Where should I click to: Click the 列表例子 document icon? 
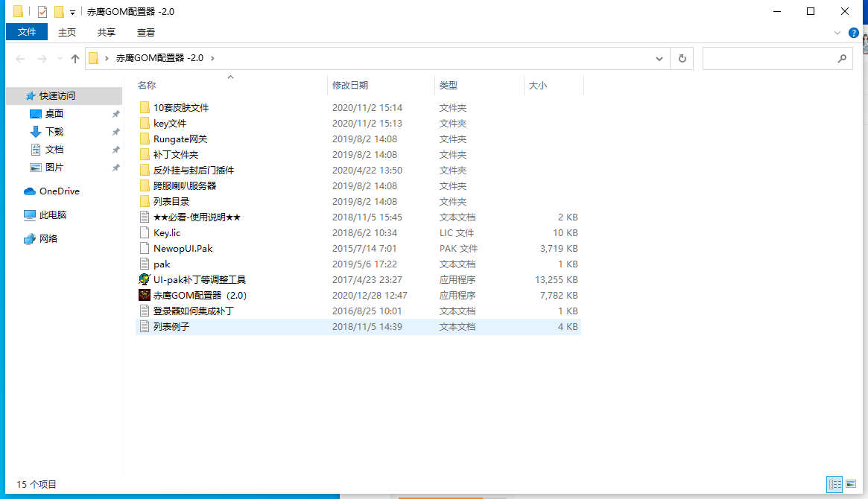[x=145, y=326]
